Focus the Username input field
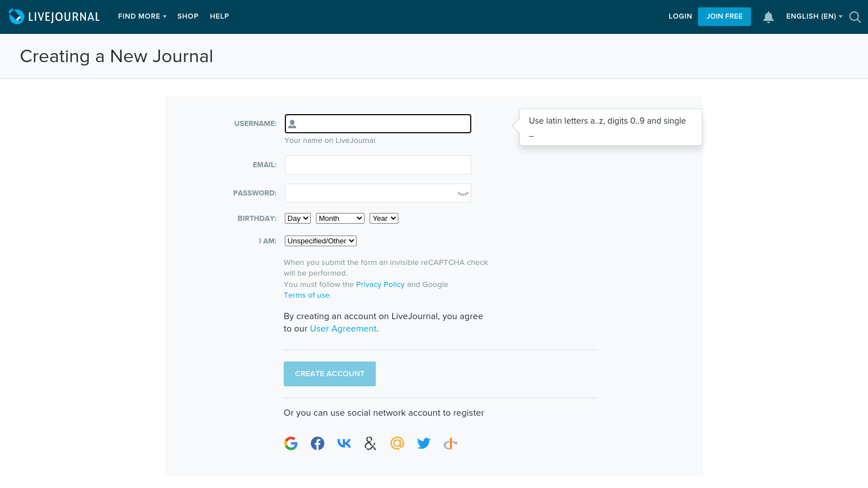Screen dimensions: 868x488 click(378, 124)
